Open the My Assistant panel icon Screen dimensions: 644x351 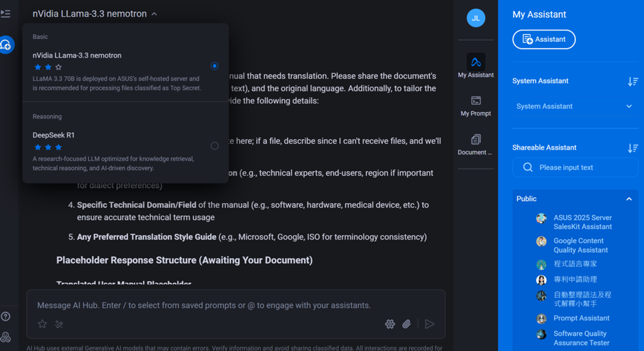click(476, 66)
